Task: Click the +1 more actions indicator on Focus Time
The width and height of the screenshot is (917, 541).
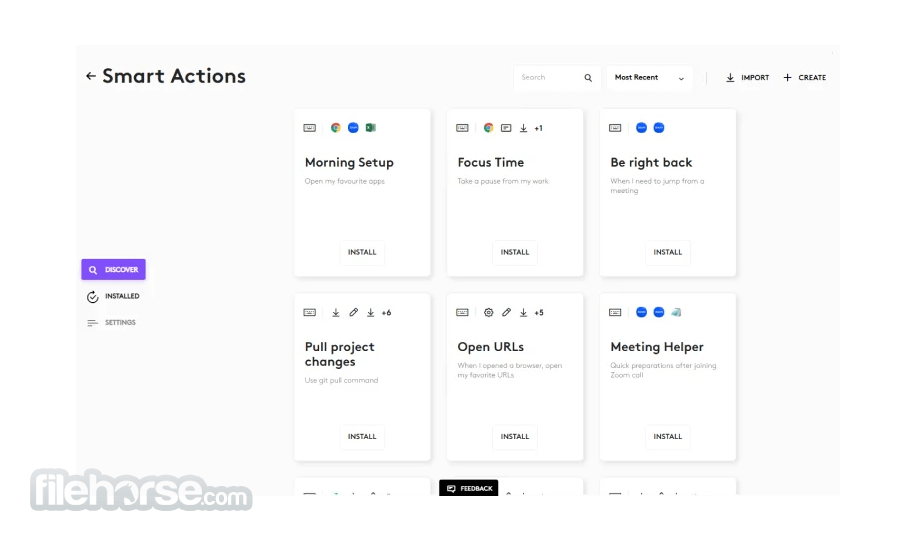Action: pos(539,128)
